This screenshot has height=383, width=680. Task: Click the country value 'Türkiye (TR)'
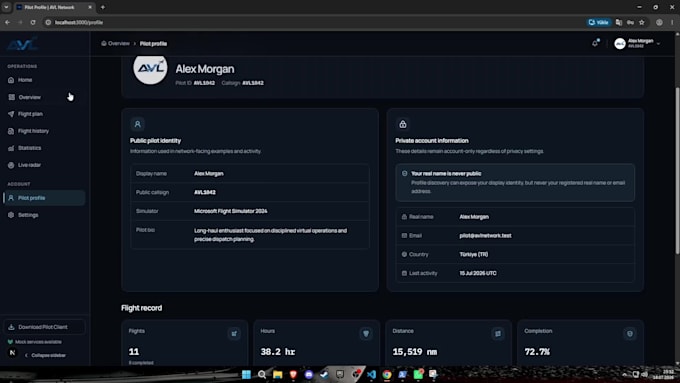tap(474, 254)
